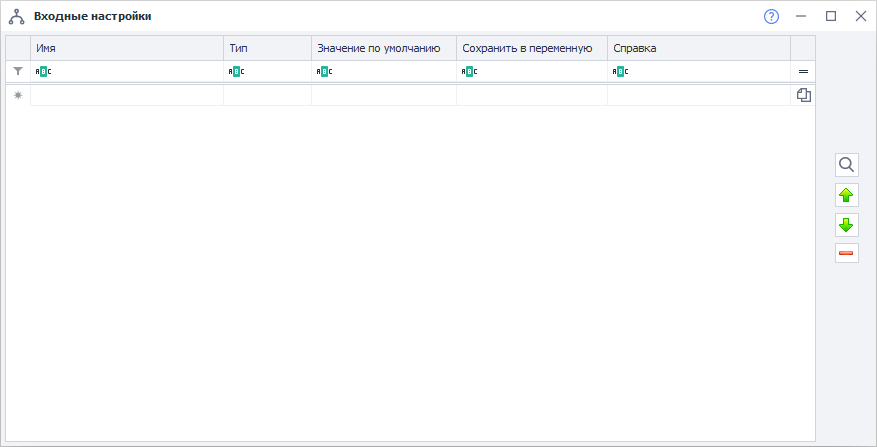Click the Значение по умолчанию column header

tap(383, 48)
